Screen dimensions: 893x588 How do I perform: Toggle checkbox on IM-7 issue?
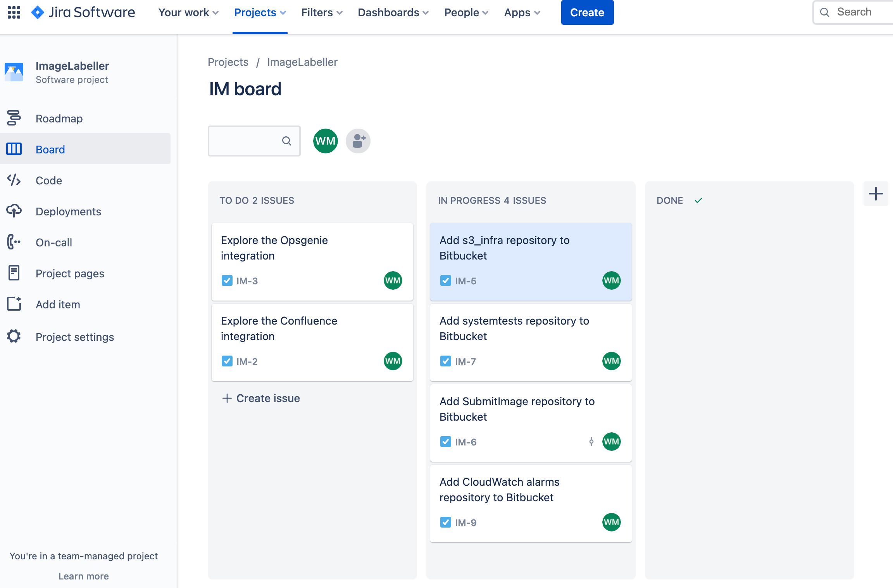click(445, 361)
